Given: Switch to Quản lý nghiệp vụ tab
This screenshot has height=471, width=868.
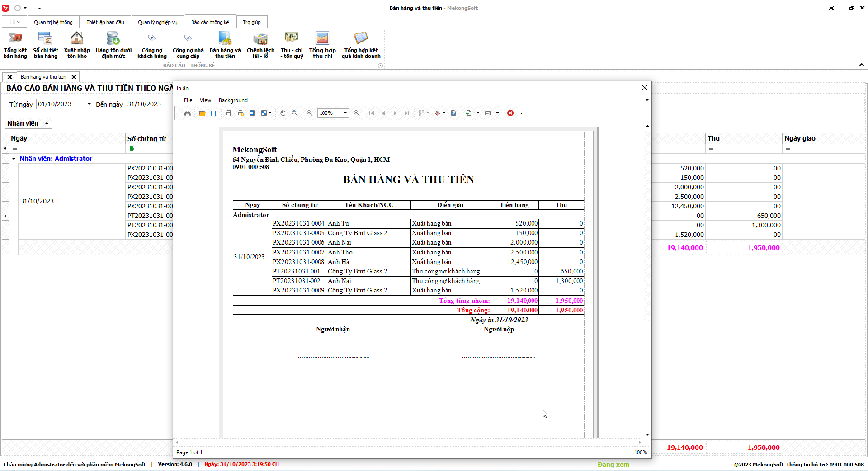Looking at the screenshot, I should point(158,22).
